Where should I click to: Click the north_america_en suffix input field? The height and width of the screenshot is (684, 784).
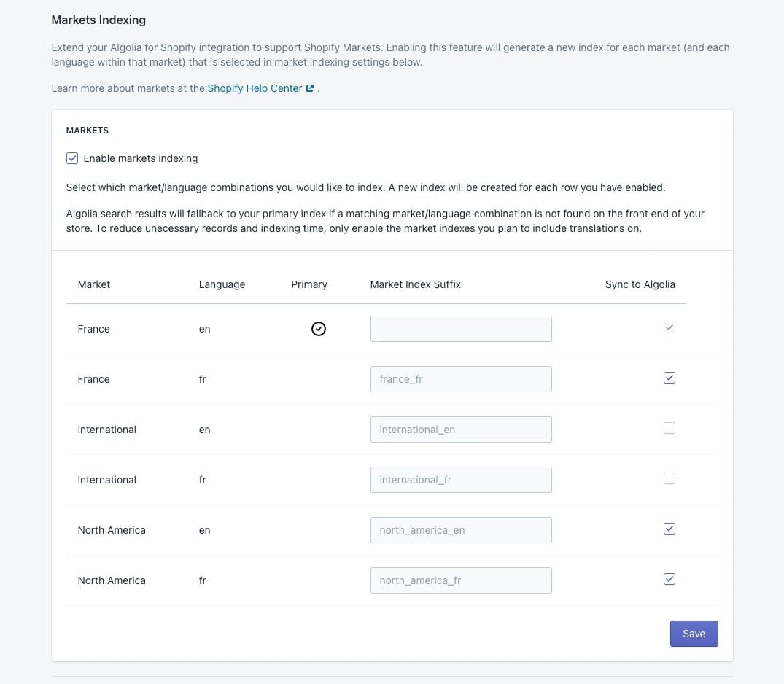coord(460,529)
